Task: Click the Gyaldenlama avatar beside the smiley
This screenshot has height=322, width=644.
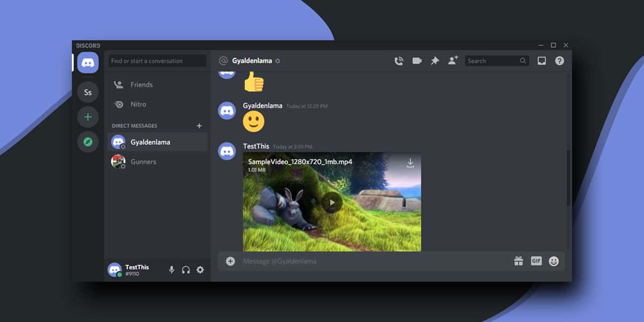Action: (x=226, y=111)
